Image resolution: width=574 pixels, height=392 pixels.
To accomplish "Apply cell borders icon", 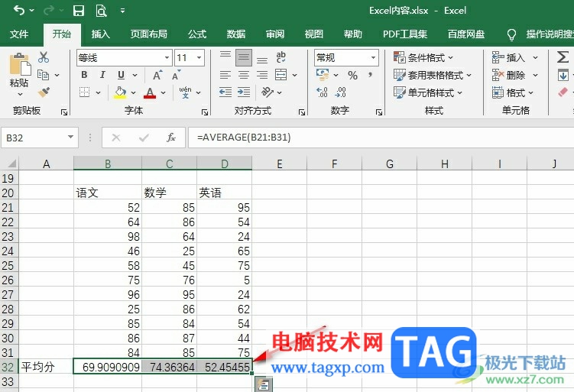I will coord(85,92).
